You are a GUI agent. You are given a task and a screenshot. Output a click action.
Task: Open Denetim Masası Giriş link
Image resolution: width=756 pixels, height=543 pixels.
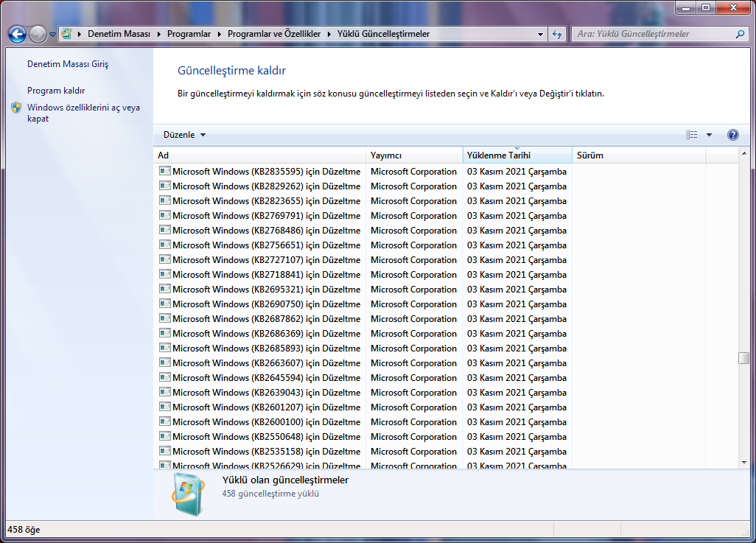click(68, 64)
